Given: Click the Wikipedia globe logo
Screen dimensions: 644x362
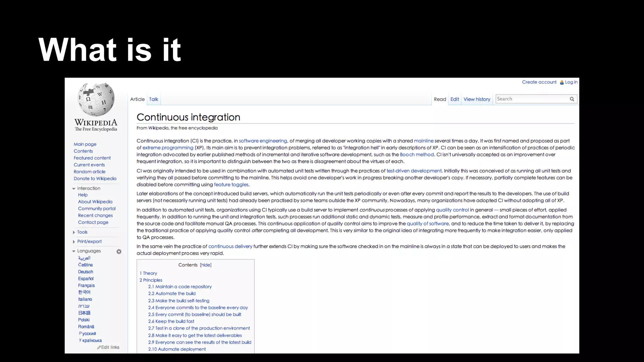Looking at the screenshot, I should click(x=96, y=100).
